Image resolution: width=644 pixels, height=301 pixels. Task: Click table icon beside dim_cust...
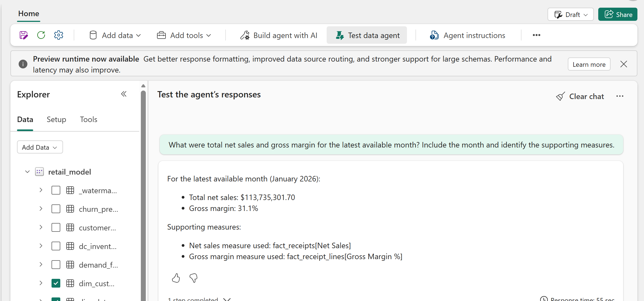pyautogui.click(x=70, y=283)
